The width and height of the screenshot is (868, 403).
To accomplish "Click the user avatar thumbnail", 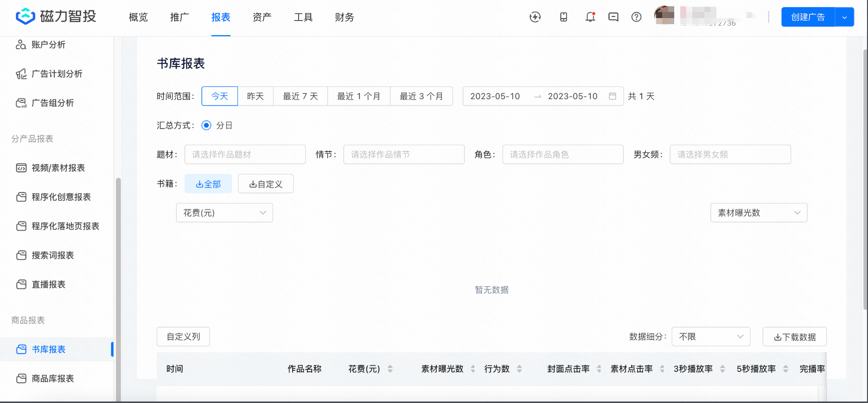I will pyautogui.click(x=664, y=15).
